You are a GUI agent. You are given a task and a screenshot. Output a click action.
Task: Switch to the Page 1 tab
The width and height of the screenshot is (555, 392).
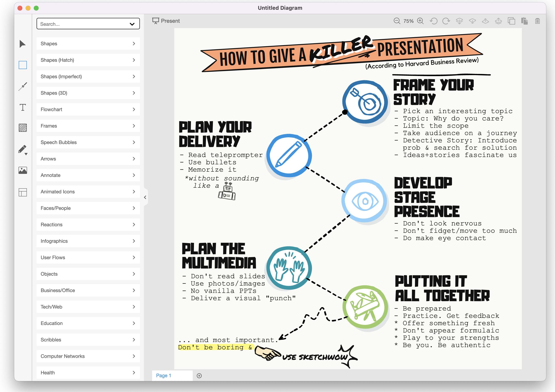click(x=164, y=375)
